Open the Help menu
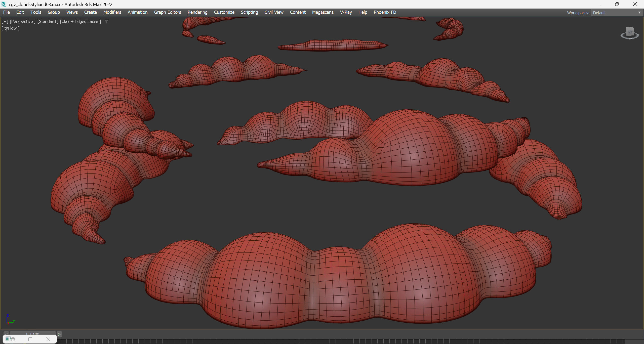644x344 pixels. 363,12
